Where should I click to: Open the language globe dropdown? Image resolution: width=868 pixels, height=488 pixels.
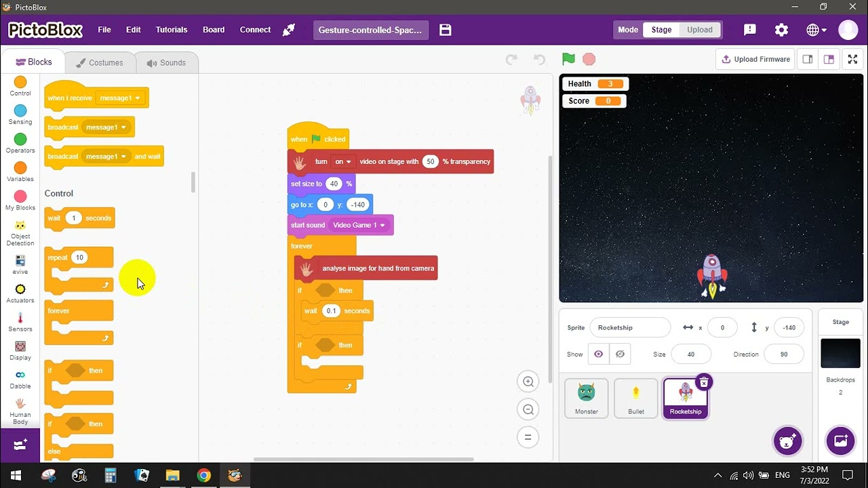(x=816, y=30)
